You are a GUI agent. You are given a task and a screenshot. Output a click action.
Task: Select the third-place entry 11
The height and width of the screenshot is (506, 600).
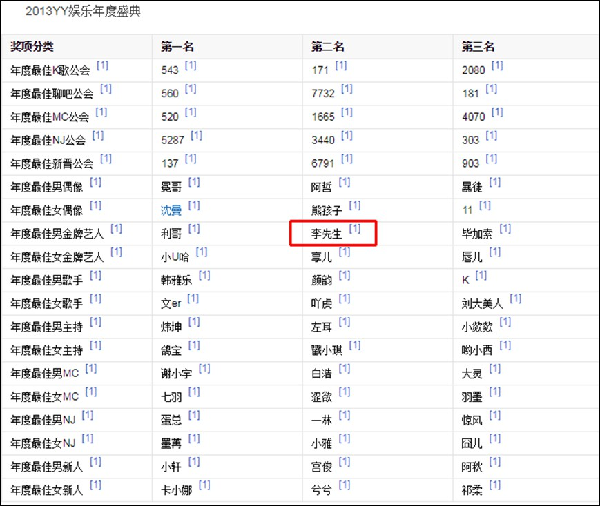coord(467,210)
